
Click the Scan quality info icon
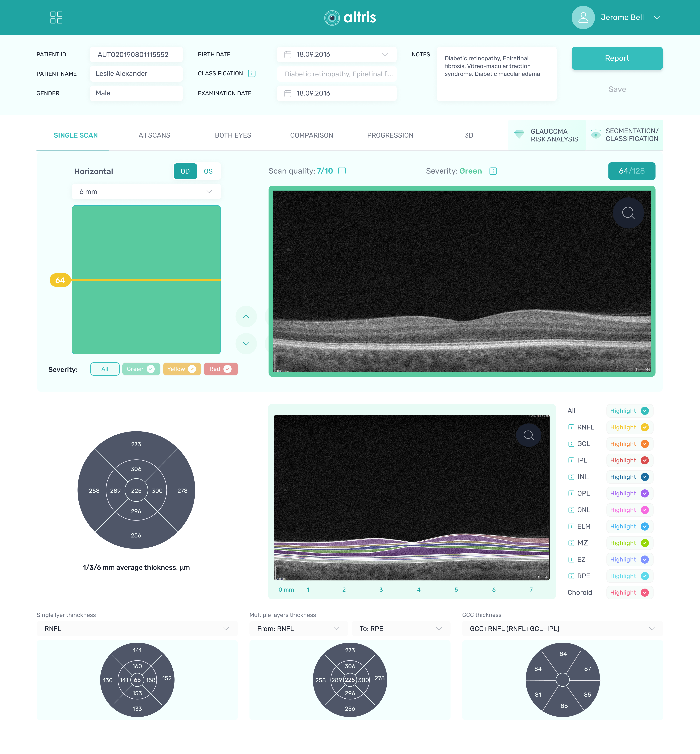point(342,171)
